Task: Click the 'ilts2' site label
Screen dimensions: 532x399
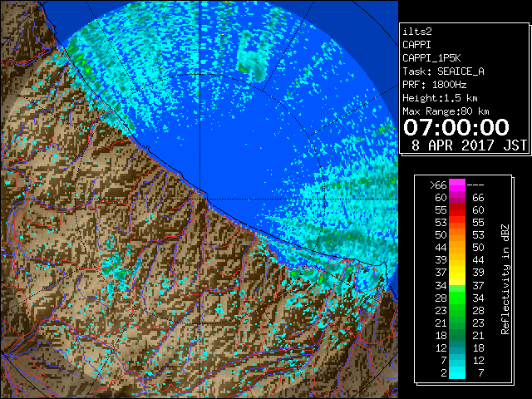Action: (x=417, y=32)
